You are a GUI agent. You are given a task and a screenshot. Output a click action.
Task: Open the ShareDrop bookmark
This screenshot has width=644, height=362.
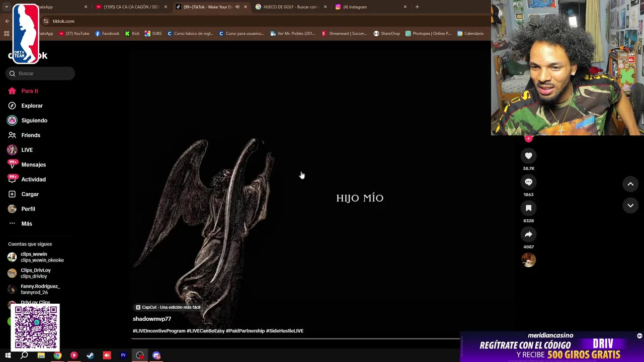click(386, 34)
